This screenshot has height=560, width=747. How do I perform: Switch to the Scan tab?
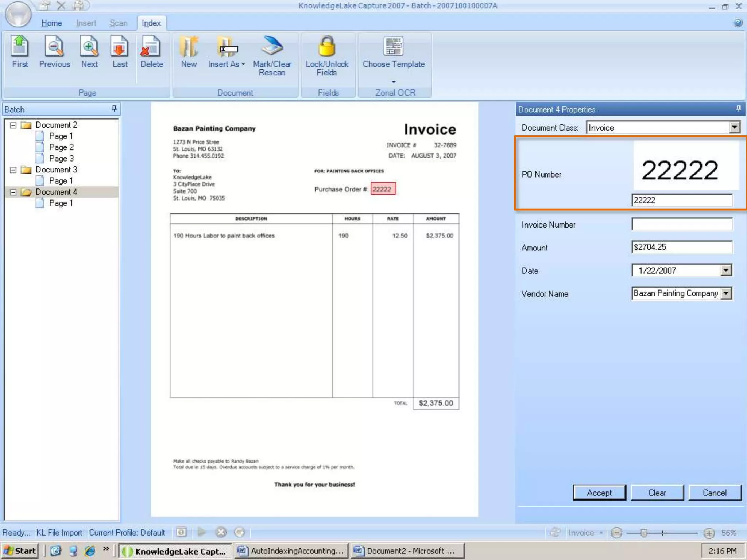coord(119,23)
